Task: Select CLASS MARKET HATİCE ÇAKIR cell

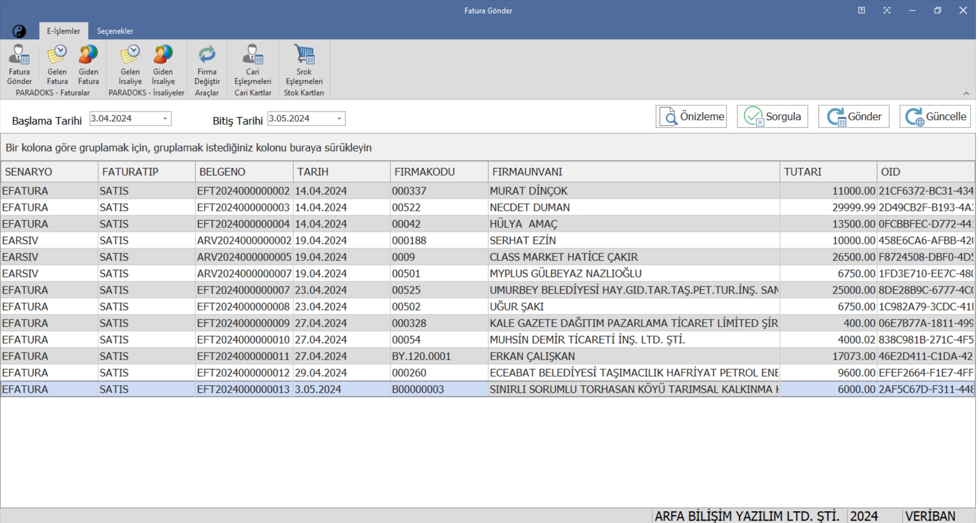Action: [634, 257]
